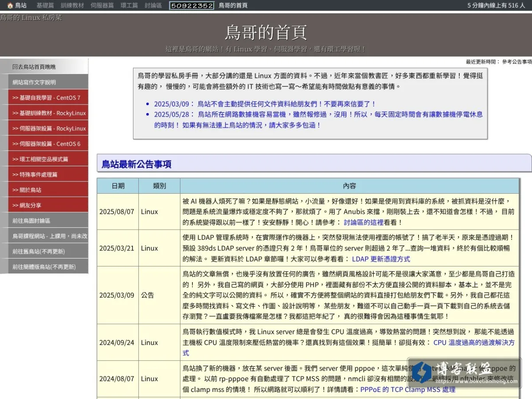Open the 討論區 top menu
Viewport: 532px width, 399px height.
[x=153, y=5]
